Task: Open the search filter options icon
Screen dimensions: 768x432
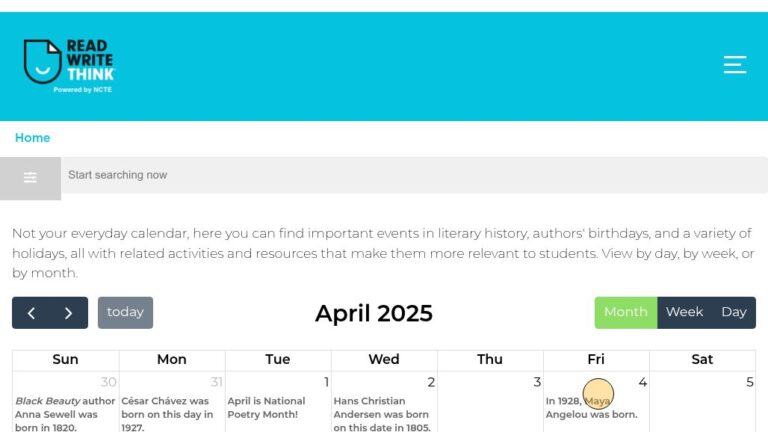Action: pos(30,178)
